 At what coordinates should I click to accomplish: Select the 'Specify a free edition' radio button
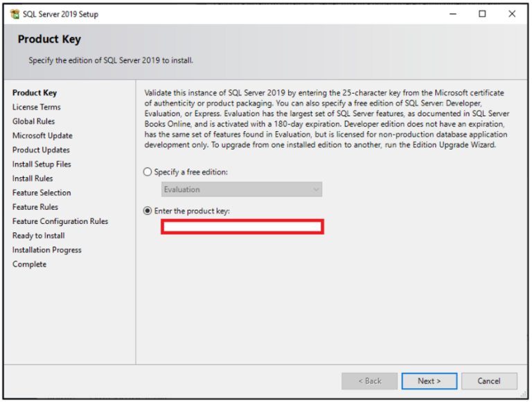point(148,172)
